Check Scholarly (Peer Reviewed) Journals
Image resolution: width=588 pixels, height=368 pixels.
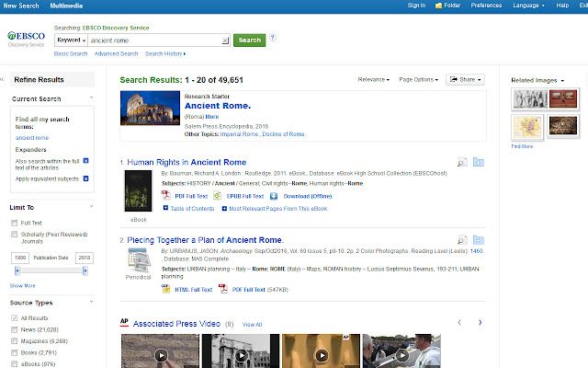[x=15, y=235]
